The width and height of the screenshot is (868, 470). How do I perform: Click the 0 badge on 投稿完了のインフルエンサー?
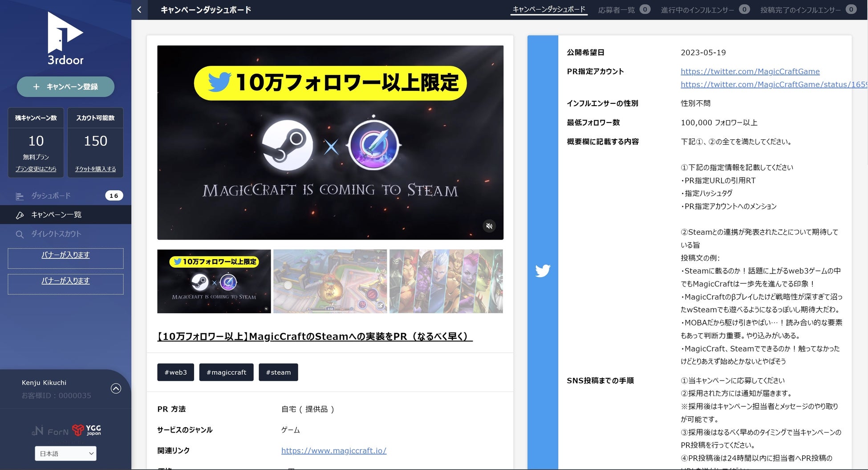[851, 9]
